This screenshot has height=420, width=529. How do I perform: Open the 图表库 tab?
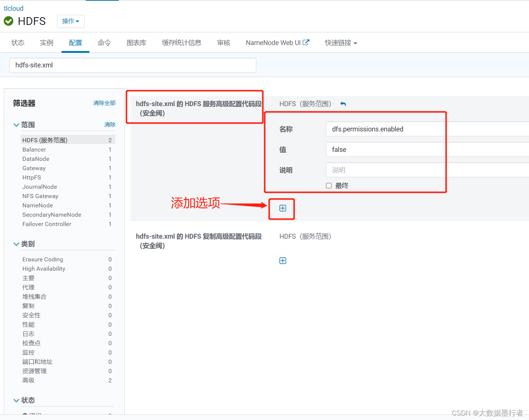click(136, 42)
